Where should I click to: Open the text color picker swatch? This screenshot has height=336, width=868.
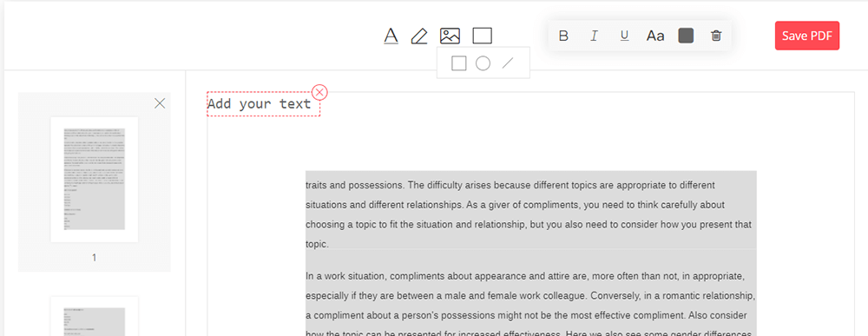[x=686, y=36]
